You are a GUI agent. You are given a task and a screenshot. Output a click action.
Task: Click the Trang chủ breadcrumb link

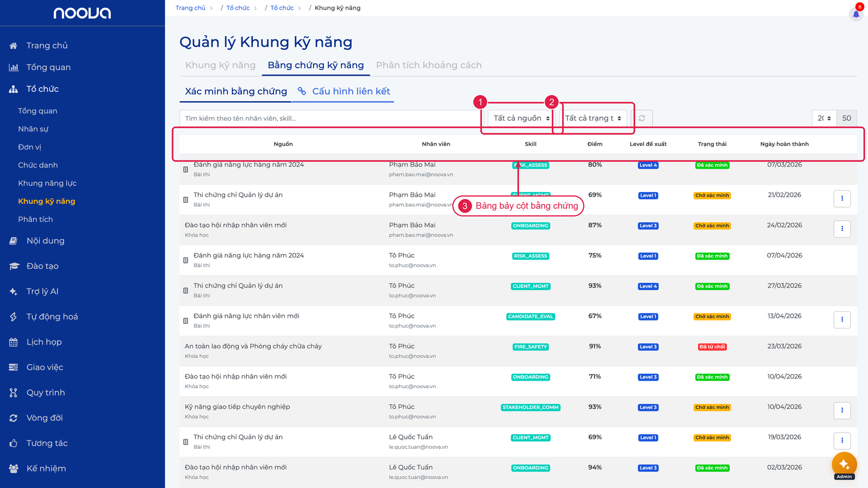(190, 8)
